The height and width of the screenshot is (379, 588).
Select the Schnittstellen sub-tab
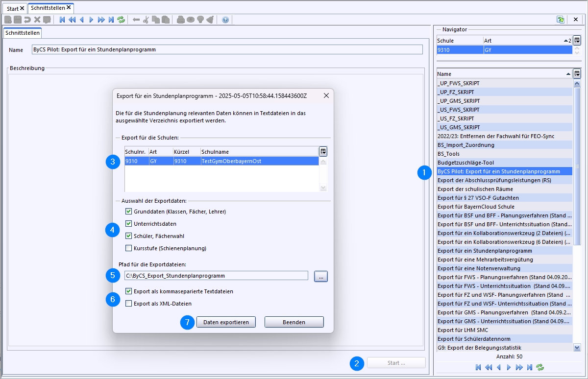click(23, 33)
